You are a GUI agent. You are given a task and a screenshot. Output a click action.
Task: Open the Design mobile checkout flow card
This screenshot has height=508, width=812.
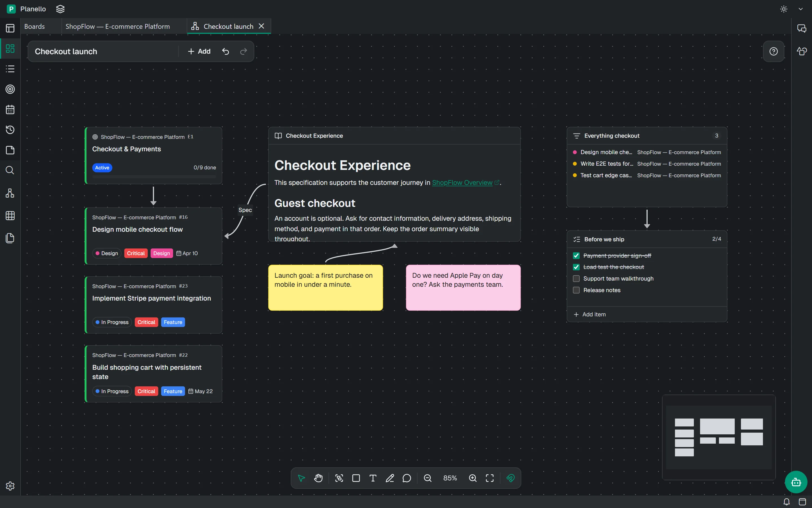coord(154,236)
